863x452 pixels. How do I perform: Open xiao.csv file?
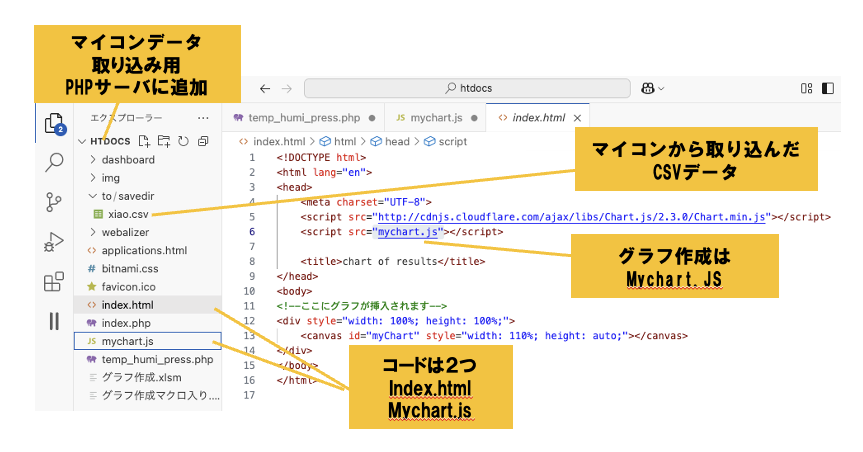[128, 214]
